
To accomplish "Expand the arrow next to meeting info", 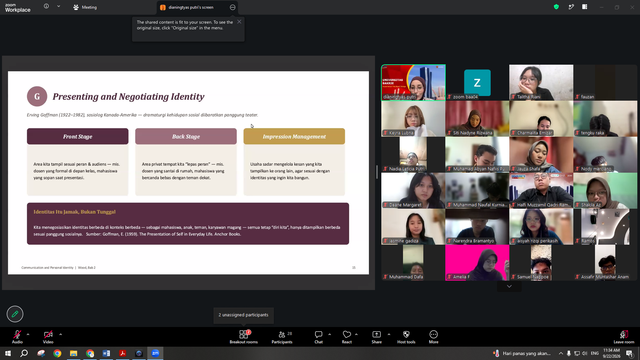I will coord(58,7).
